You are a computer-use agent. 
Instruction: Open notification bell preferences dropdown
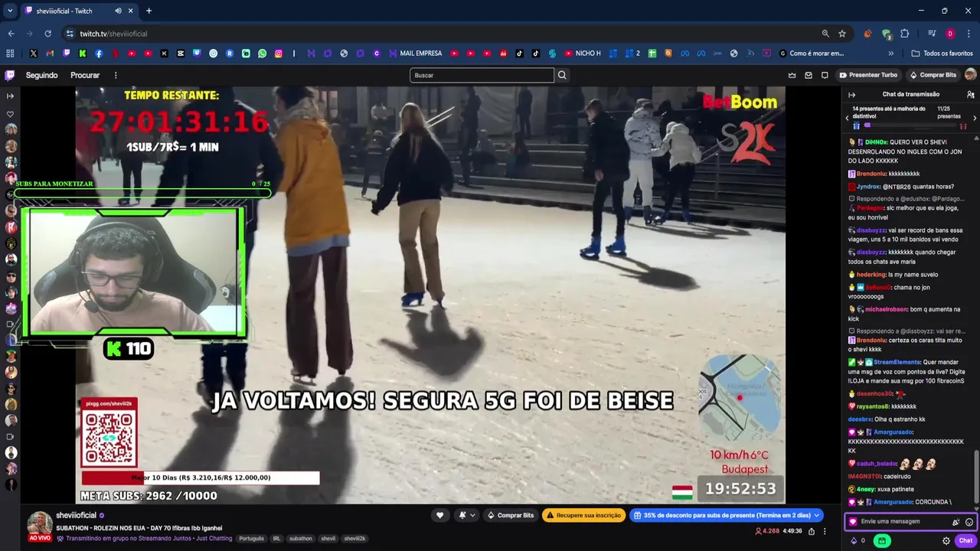tap(467, 515)
